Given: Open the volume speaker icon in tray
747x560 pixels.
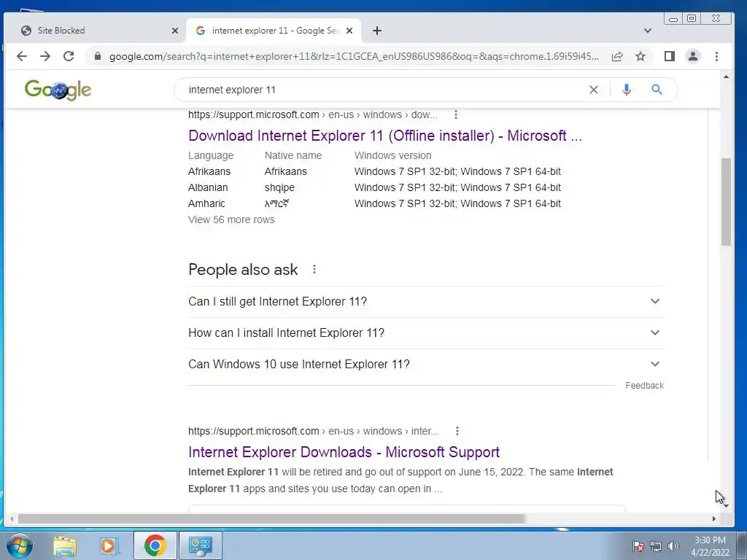Looking at the screenshot, I should tap(673, 546).
